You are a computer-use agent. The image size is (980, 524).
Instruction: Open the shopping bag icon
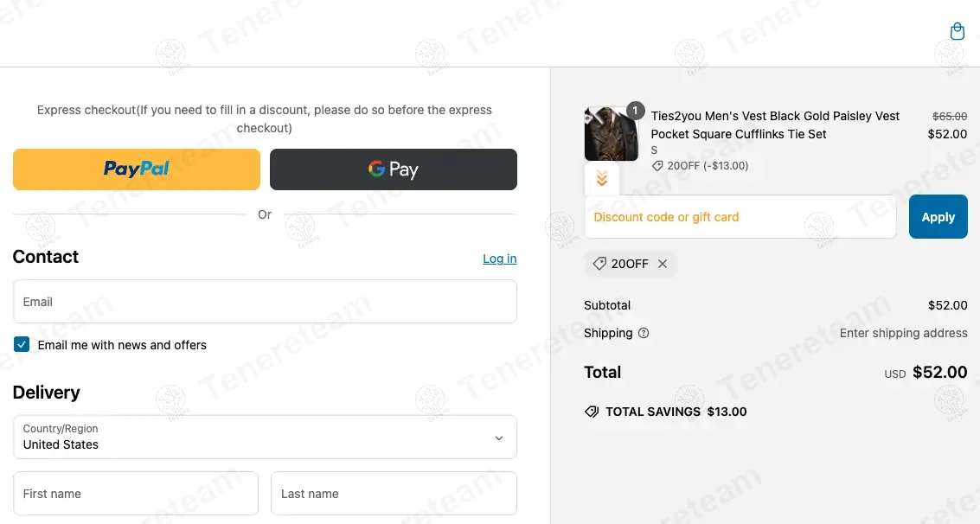coord(957,31)
